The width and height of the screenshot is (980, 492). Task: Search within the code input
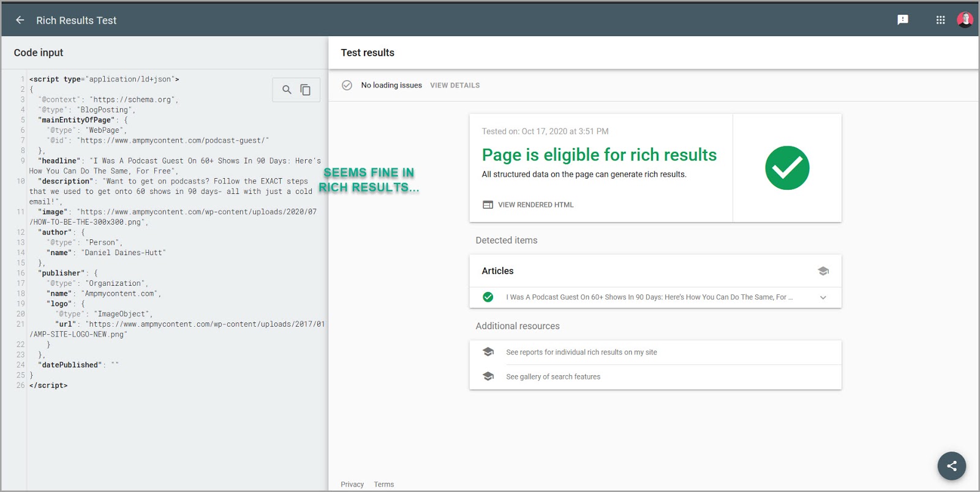287,90
